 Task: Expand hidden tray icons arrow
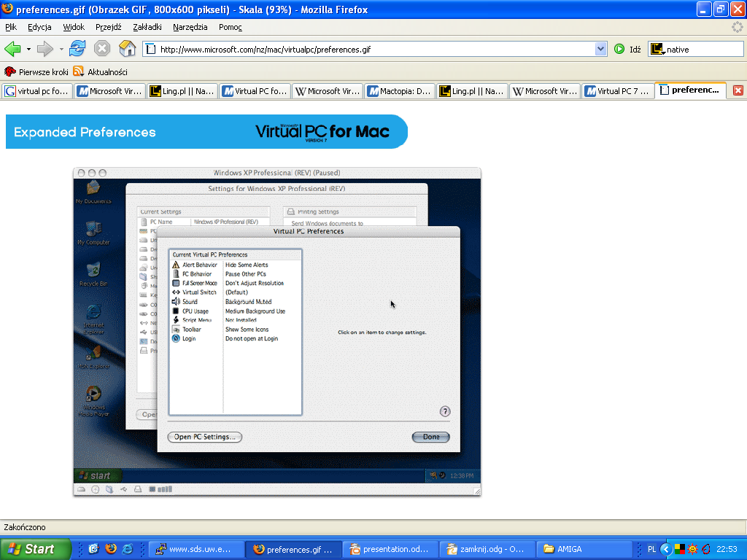666,549
